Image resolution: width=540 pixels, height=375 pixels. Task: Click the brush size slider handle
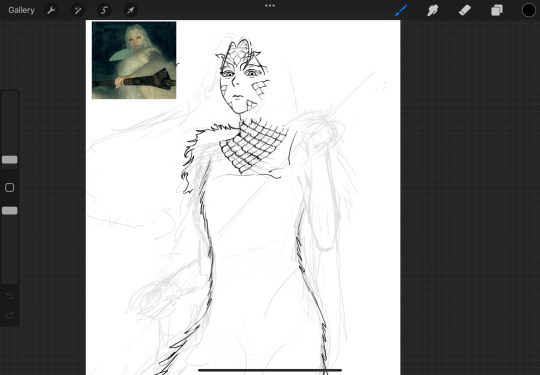[x=10, y=160]
